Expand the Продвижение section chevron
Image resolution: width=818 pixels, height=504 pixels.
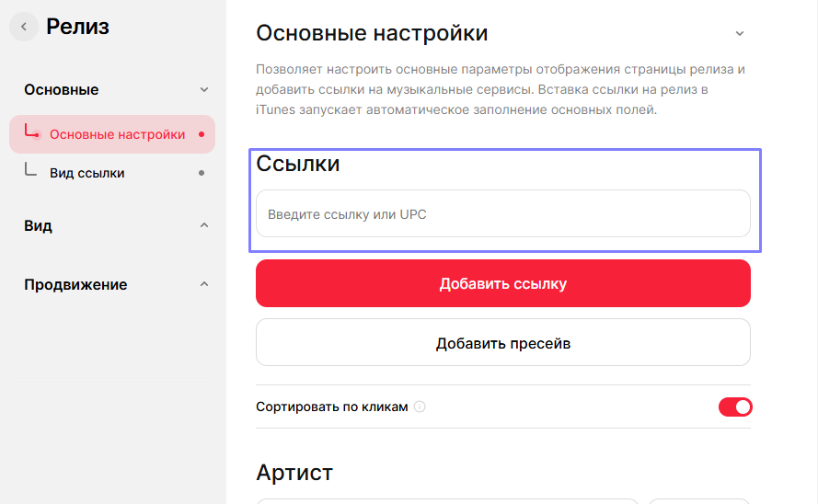(204, 285)
